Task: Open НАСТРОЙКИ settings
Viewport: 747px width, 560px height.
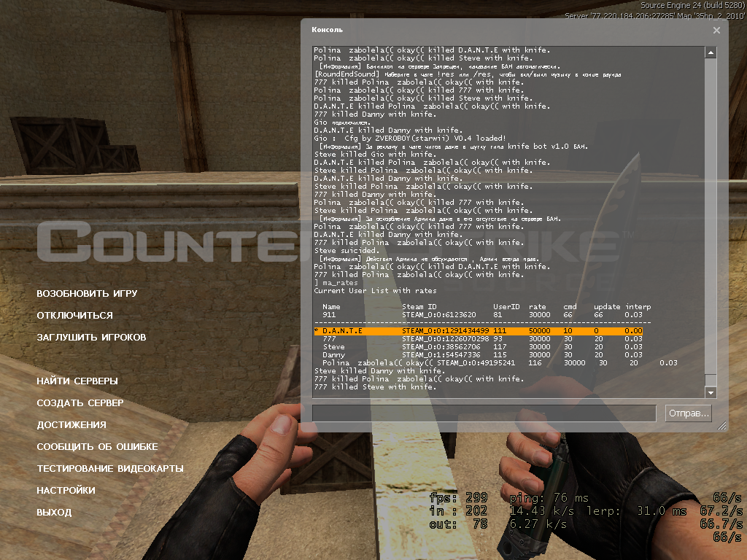Action: click(66, 491)
